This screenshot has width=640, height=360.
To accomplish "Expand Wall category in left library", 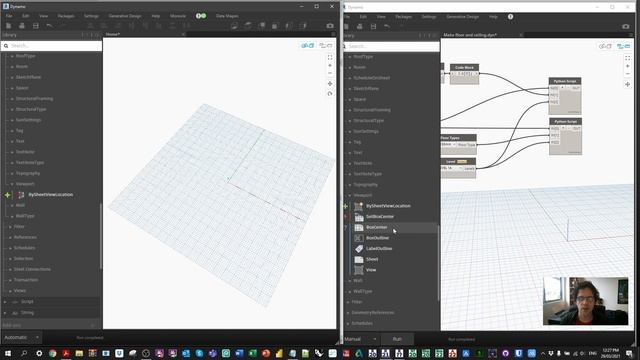I will pos(20,205).
